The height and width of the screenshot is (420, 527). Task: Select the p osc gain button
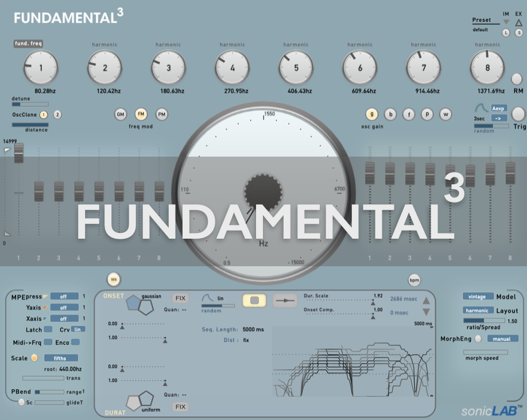(427, 114)
